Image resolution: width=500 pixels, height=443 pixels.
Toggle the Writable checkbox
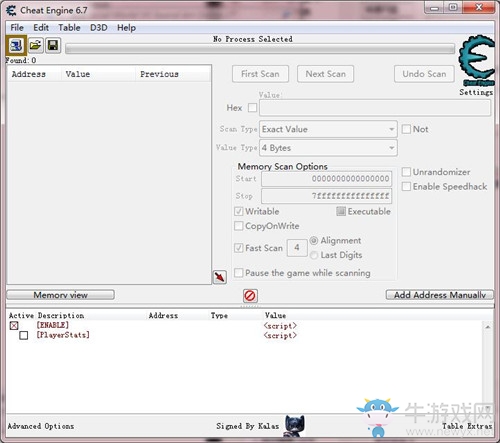click(x=238, y=211)
